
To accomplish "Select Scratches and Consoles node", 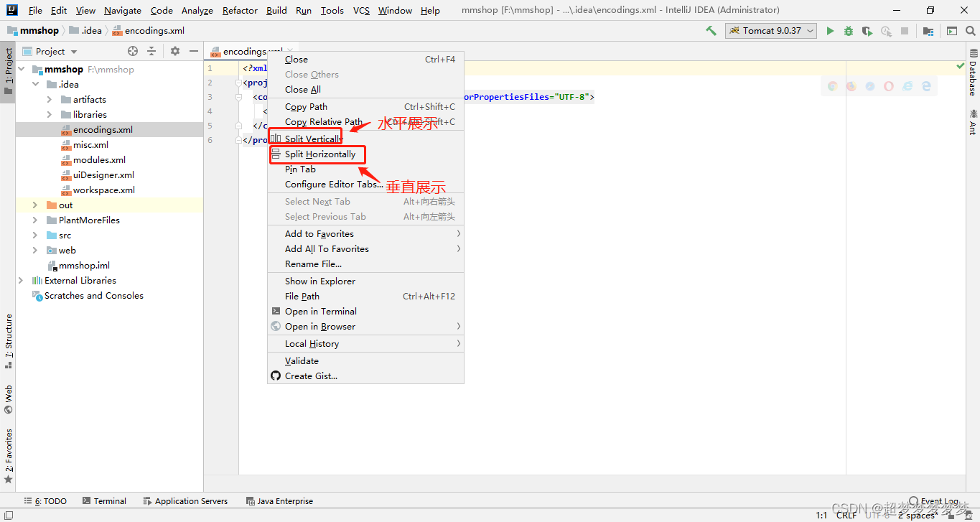I will [93, 296].
